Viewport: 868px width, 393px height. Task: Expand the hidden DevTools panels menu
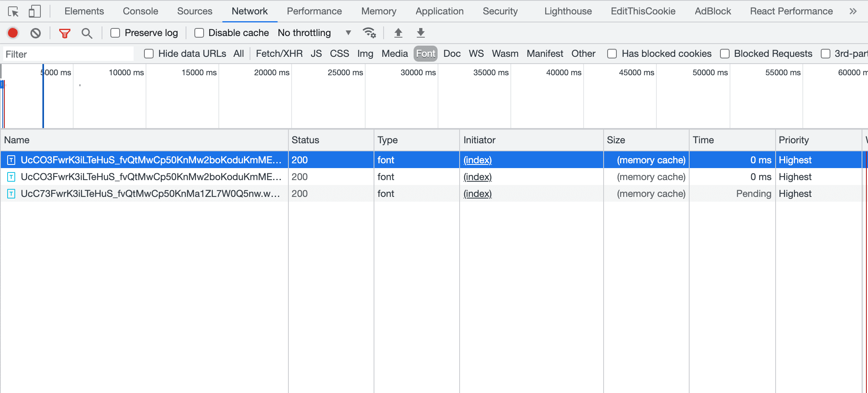[854, 11]
